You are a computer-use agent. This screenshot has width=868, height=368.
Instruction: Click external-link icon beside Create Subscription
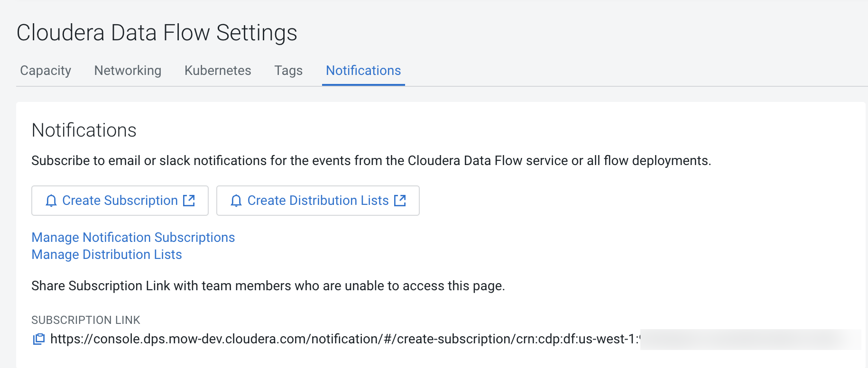(x=189, y=201)
